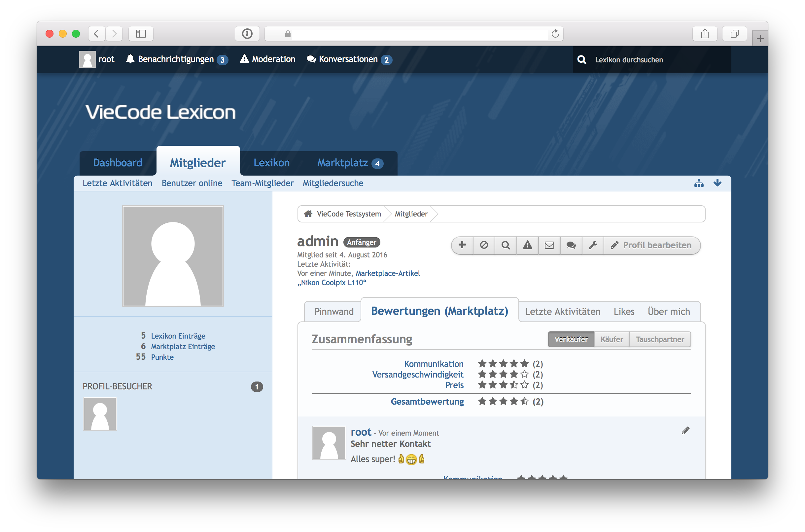Viewport: 805px width, 532px height.
Task: Open Benachrichtigungen notifications dropdown
Action: [176, 59]
